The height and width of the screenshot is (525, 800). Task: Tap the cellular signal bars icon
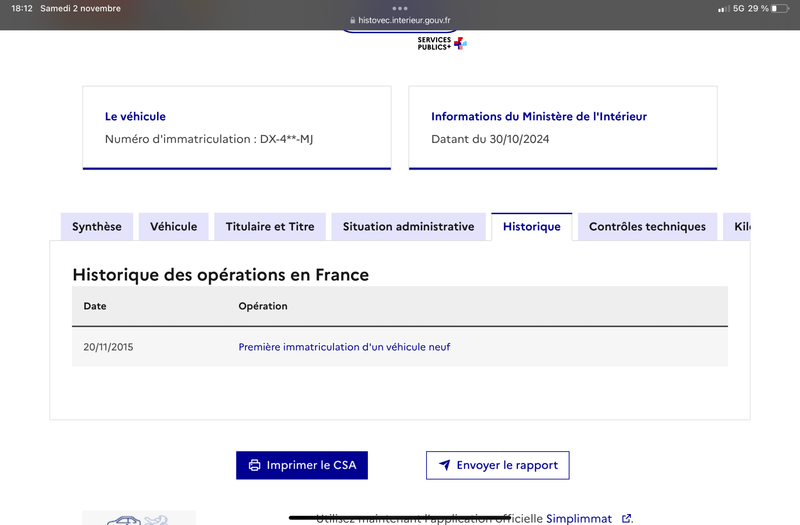pyautogui.click(x=723, y=9)
